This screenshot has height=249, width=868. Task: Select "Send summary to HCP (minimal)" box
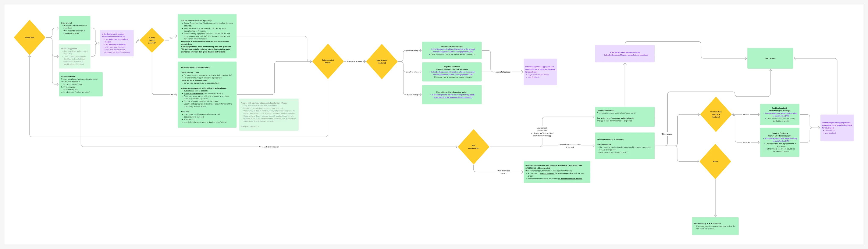coord(715,226)
